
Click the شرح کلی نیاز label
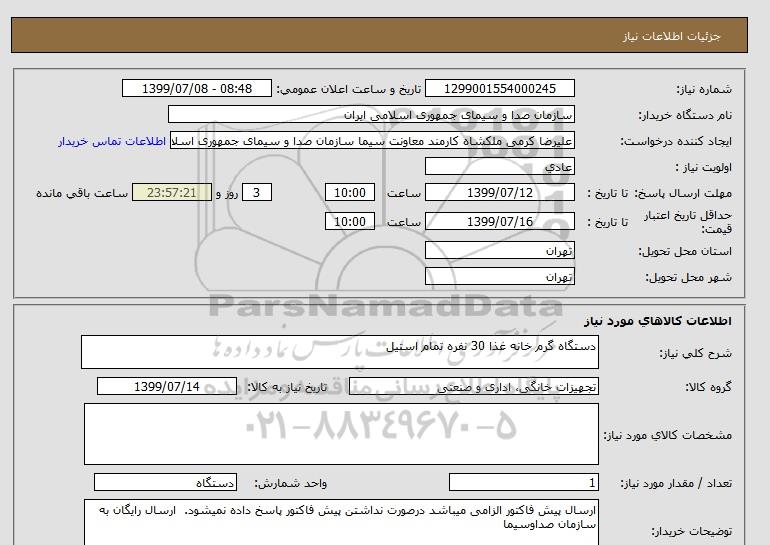click(x=695, y=353)
